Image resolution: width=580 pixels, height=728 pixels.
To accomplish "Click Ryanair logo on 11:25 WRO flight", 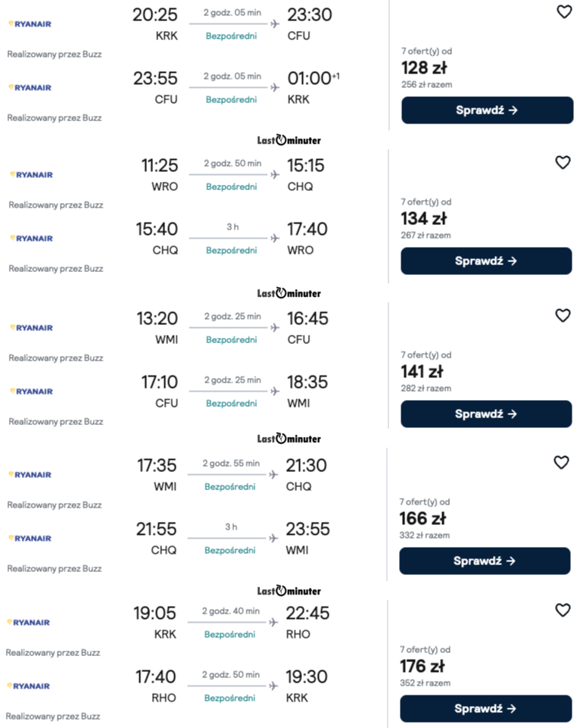I will 31,175.
